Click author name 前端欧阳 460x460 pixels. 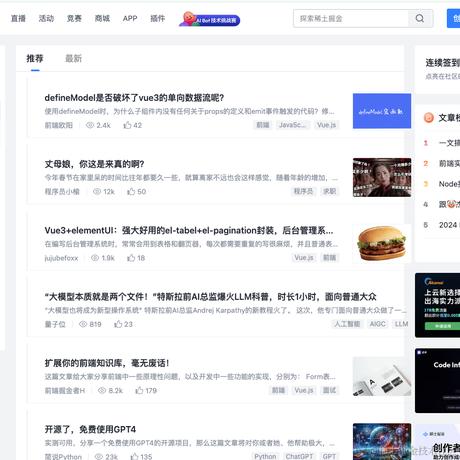[x=59, y=125]
